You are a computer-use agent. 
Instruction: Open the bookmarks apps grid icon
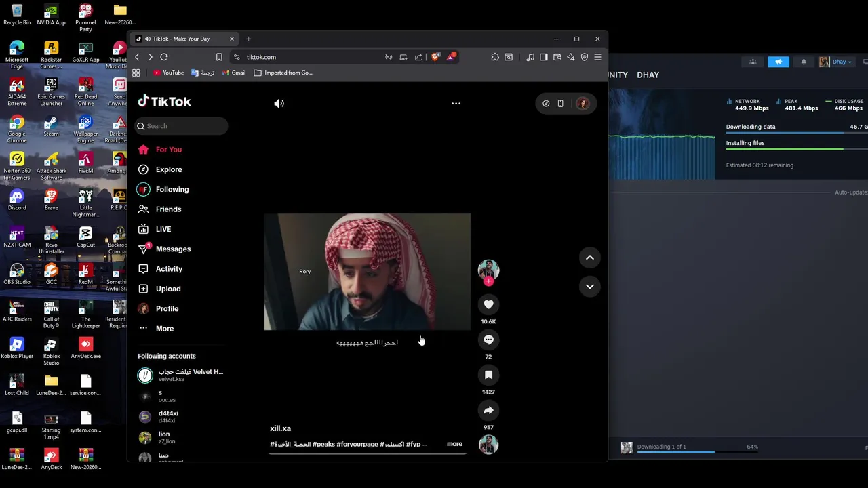click(x=136, y=73)
